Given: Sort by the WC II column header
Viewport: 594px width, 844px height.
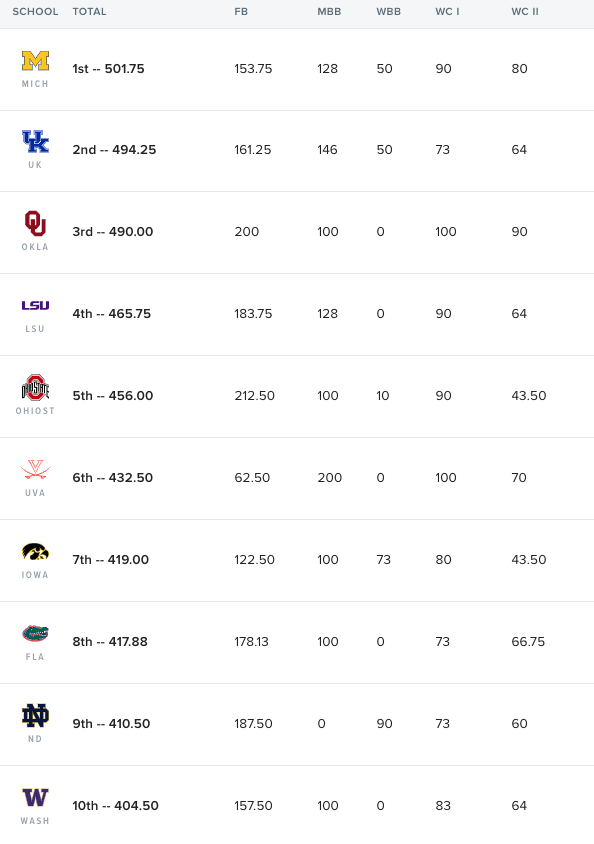Looking at the screenshot, I should [x=525, y=11].
